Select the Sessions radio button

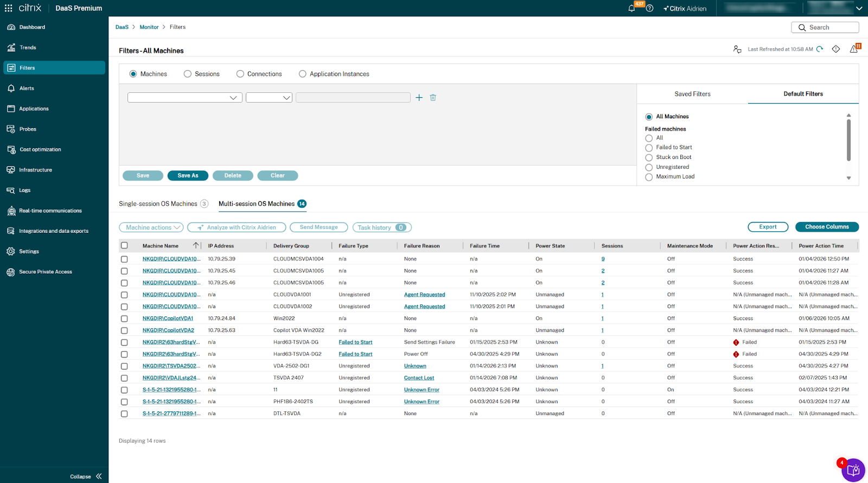click(x=188, y=74)
